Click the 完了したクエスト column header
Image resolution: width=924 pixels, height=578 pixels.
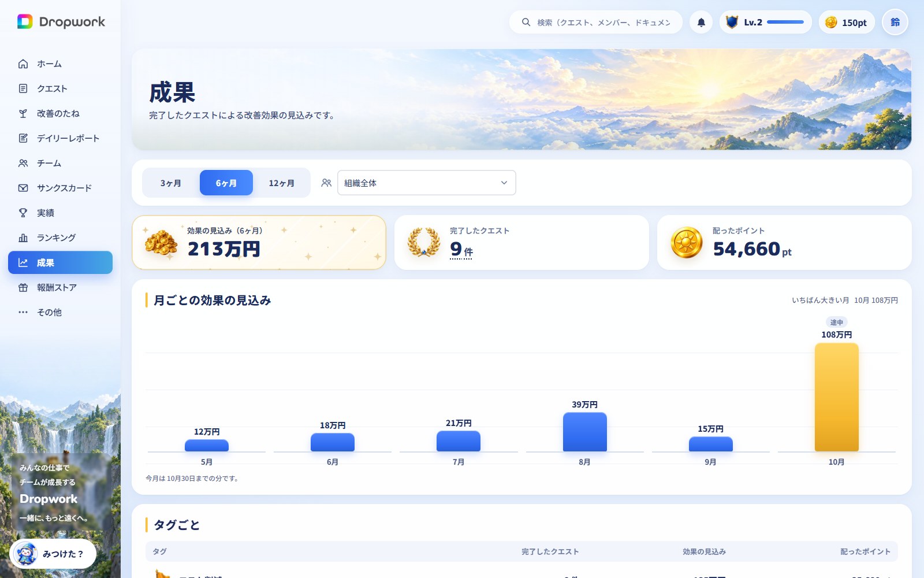pos(550,551)
